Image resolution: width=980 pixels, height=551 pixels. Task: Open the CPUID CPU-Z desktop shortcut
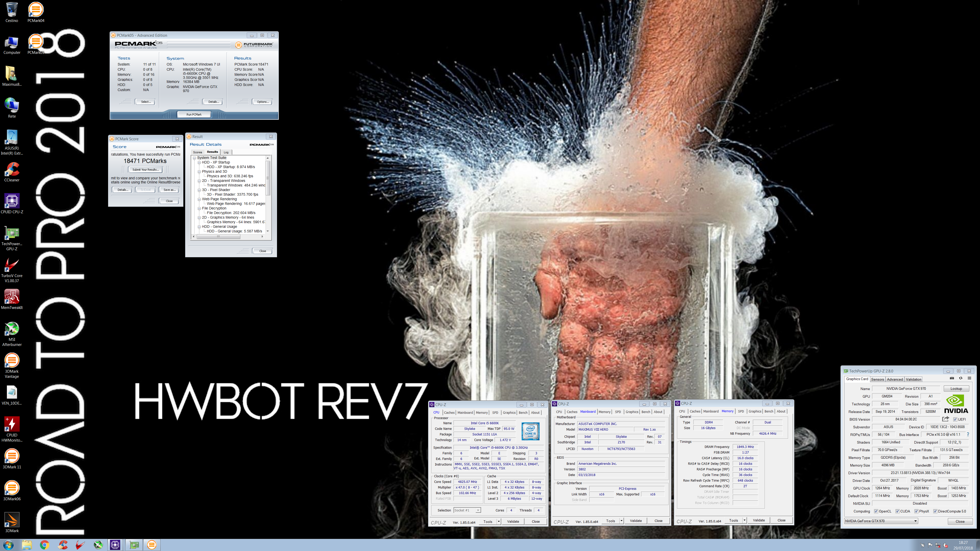point(12,204)
